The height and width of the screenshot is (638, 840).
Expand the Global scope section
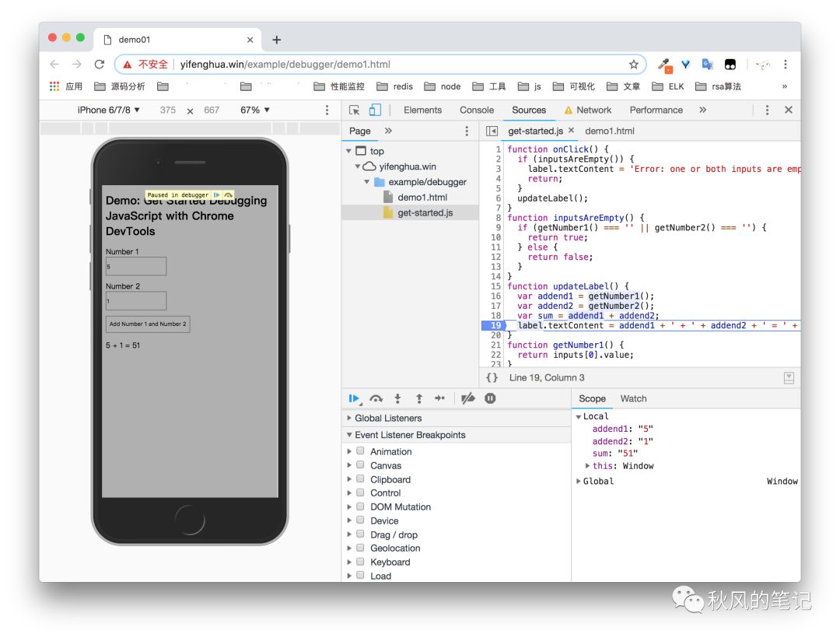pos(579,481)
